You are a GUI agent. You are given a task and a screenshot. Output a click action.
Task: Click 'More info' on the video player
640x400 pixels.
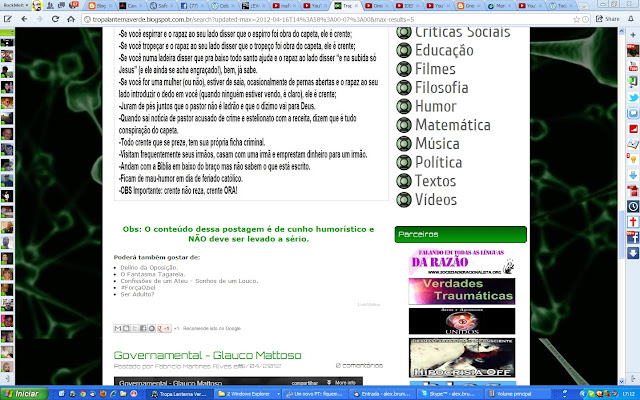tap(341, 382)
